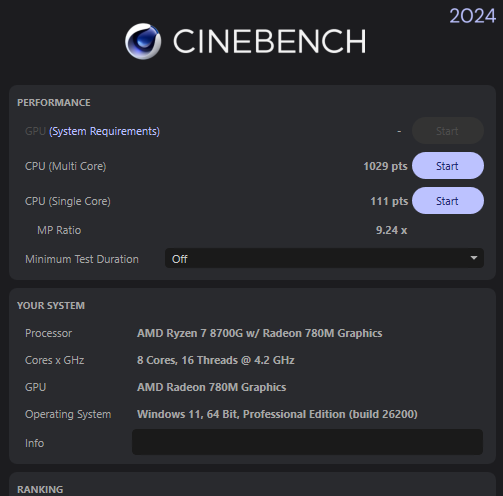
Task: Click the RANKING section header
Action: pos(40,489)
